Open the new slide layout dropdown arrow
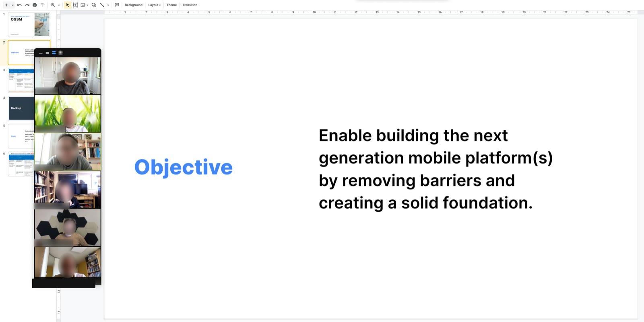Viewport: 644px width, 322px height. click(12, 5)
